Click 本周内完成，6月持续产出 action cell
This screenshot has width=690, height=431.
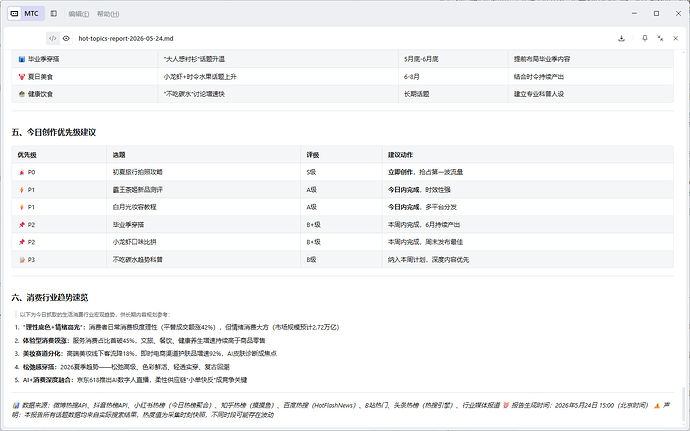(x=528, y=225)
